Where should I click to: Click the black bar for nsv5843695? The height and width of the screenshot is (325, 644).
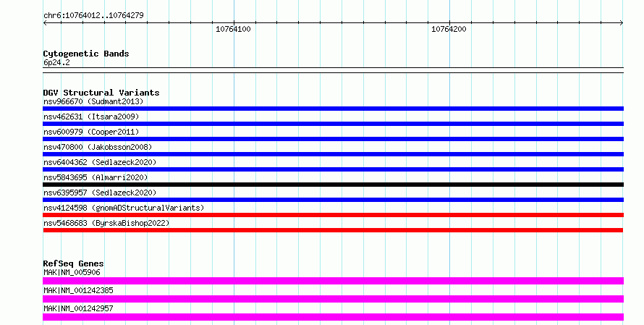tap(333, 185)
